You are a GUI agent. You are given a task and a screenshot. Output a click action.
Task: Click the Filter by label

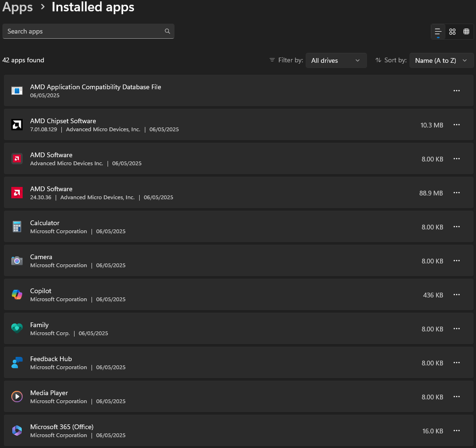coord(291,60)
